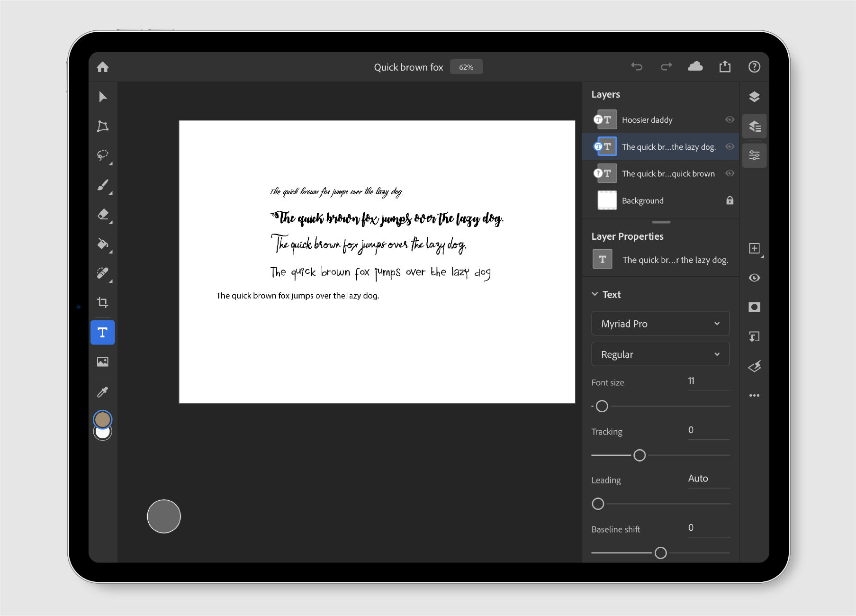Image resolution: width=856 pixels, height=616 pixels.
Task: Open the Myriad Pro font dropdown
Action: pos(660,323)
